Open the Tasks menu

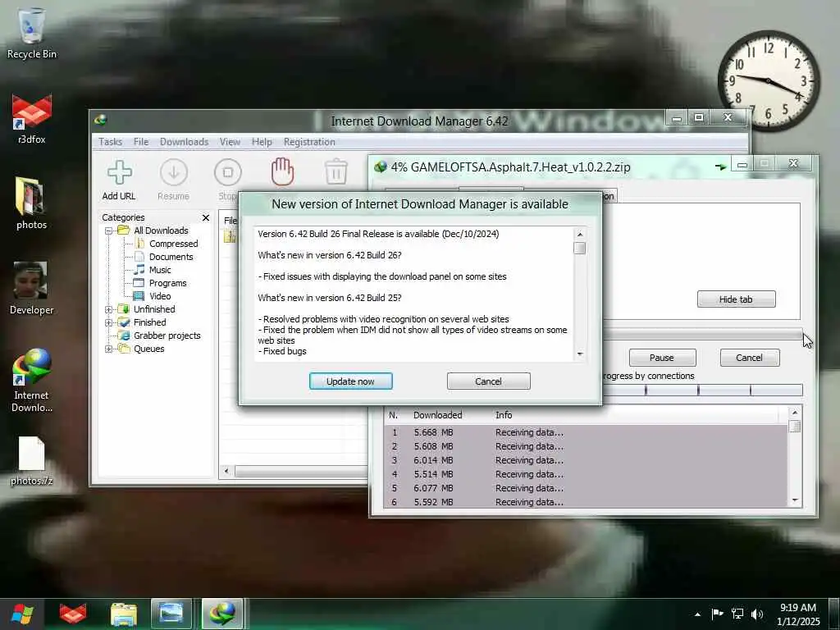coord(111,142)
